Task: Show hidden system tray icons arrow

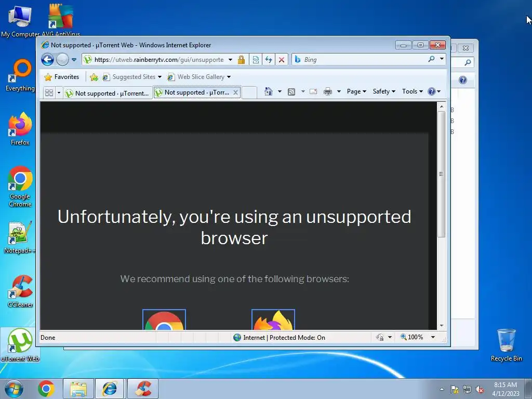Action: pos(442,389)
